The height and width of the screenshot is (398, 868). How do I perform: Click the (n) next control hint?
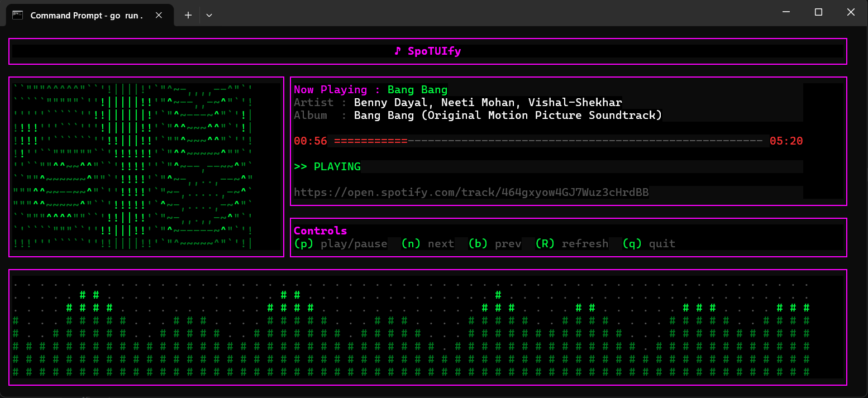(428, 243)
